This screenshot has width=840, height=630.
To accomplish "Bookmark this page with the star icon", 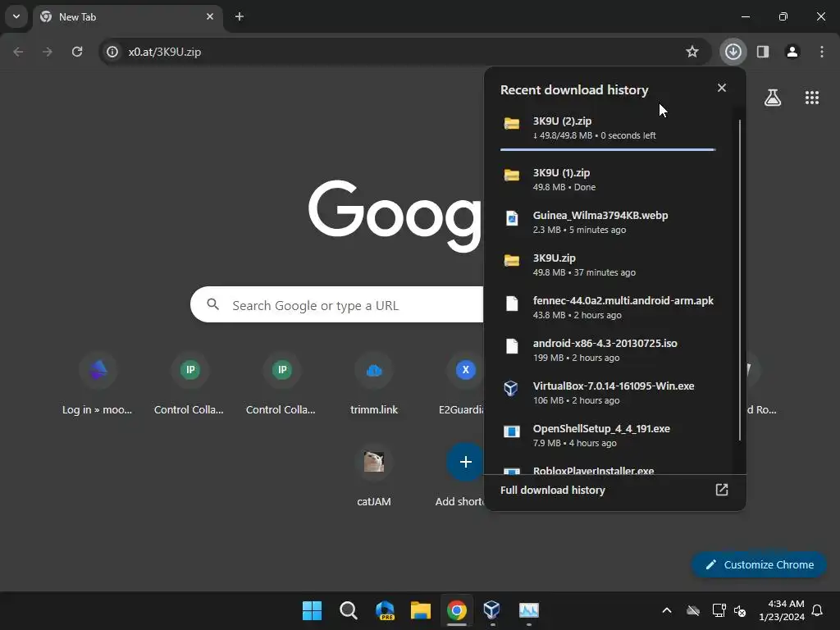I will (692, 52).
